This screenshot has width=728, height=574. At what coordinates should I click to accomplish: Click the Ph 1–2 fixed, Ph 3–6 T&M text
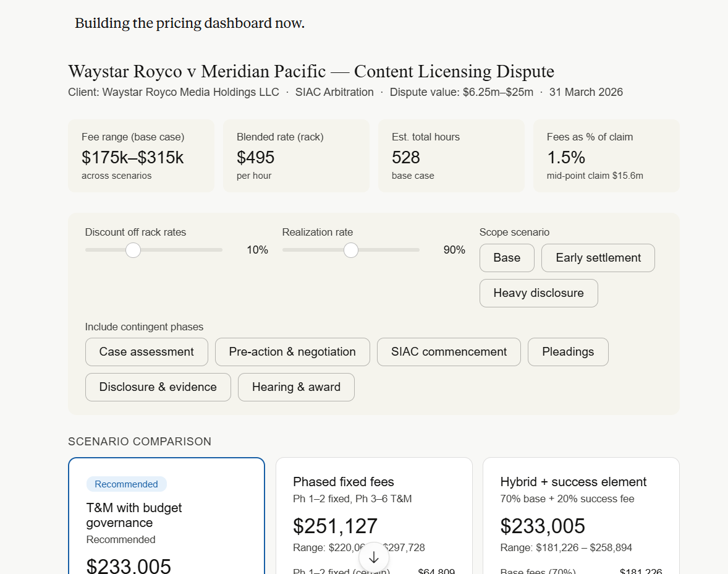pyautogui.click(x=352, y=499)
